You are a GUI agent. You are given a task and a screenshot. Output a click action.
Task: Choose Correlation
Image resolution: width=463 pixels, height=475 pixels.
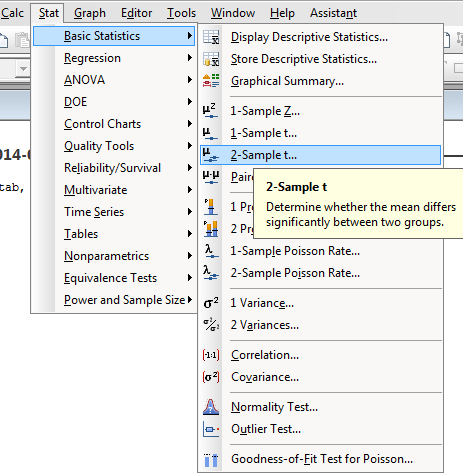point(321,355)
